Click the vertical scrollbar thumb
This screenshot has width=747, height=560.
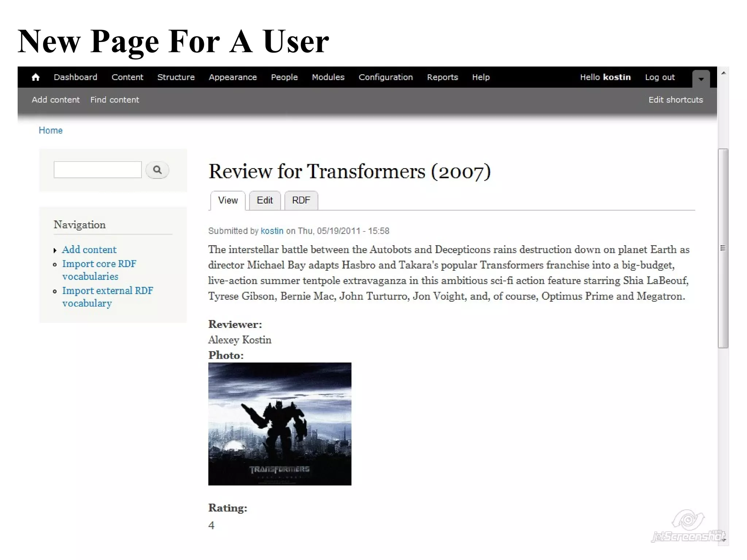coord(723,248)
